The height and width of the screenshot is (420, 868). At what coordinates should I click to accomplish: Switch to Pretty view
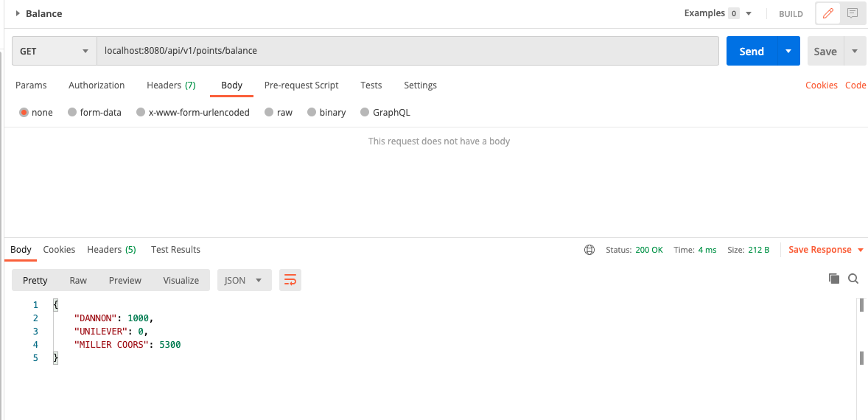[35, 280]
